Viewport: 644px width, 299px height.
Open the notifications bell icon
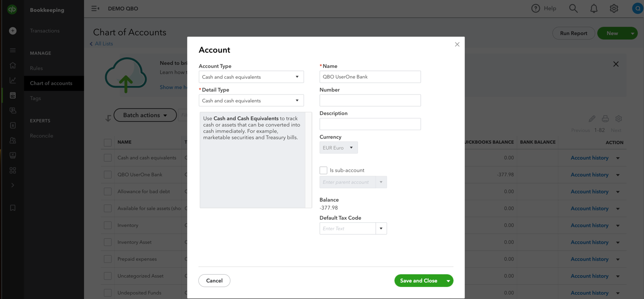tap(594, 9)
